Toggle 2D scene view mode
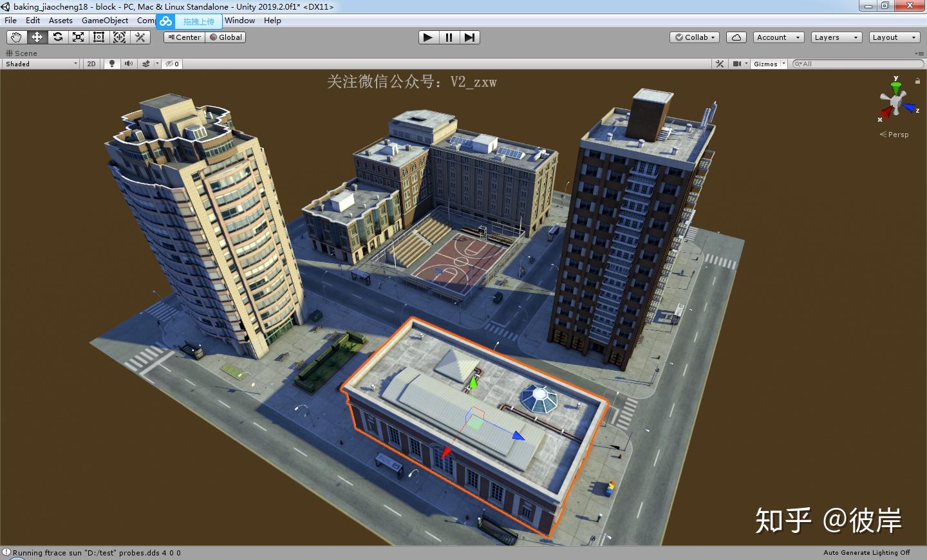 [x=91, y=64]
